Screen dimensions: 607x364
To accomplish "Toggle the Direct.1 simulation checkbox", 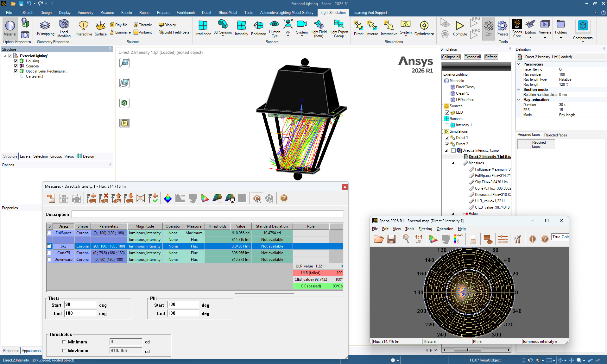I will pyautogui.click(x=447, y=138).
